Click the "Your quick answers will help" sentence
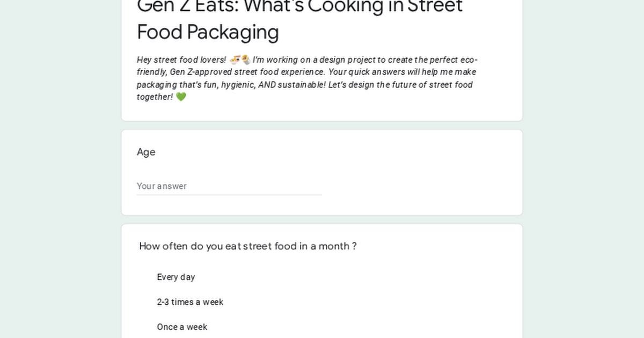 [383, 72]
